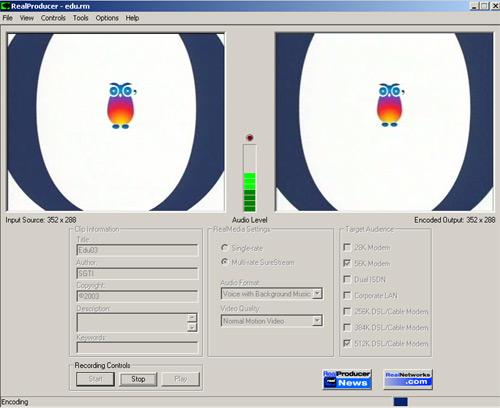Close the RealProducer window
The width and height of the screenshot is (500, 408).
pos(495,6)
